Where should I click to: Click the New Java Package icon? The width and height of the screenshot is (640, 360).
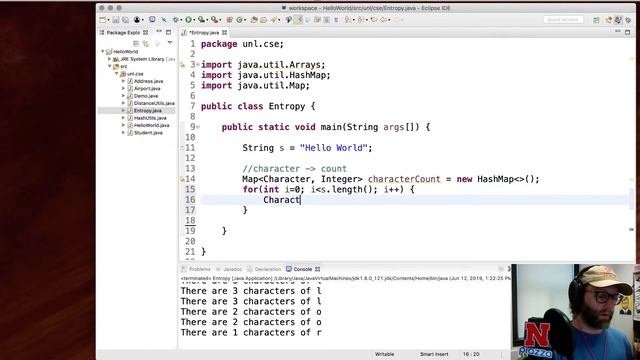click(229, 20)
